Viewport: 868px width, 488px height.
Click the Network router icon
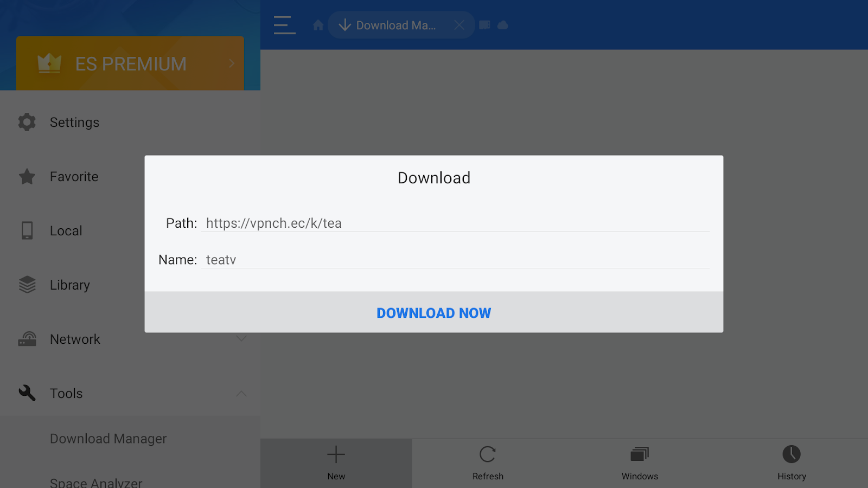(27, 339)
